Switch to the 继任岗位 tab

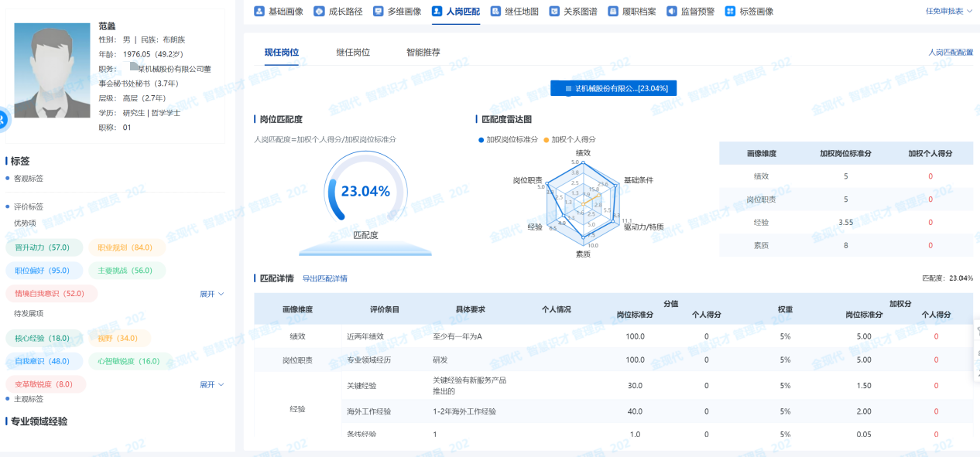click(x=353, y=53)
